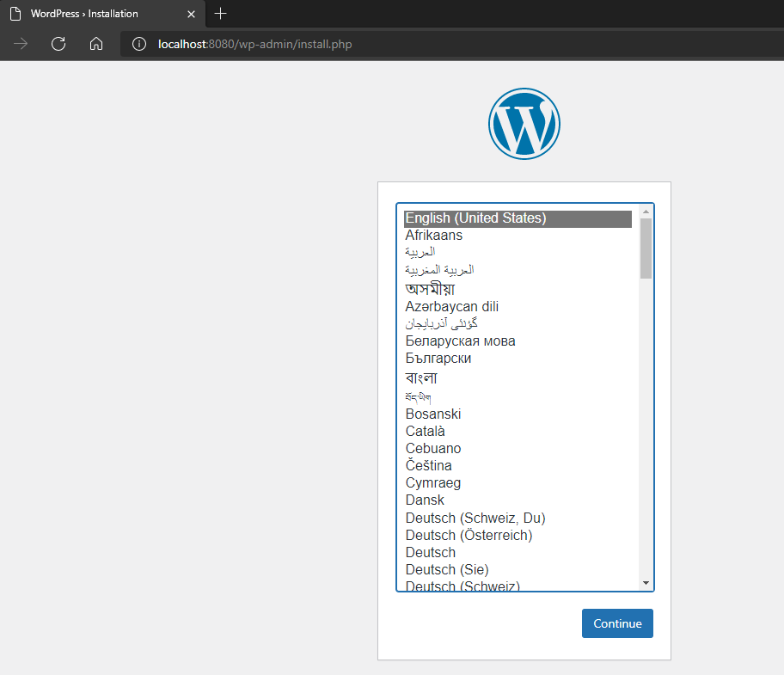The image size is (784, 675).
Task: Reload the page with the refresh icon
Action: (58, 44)
